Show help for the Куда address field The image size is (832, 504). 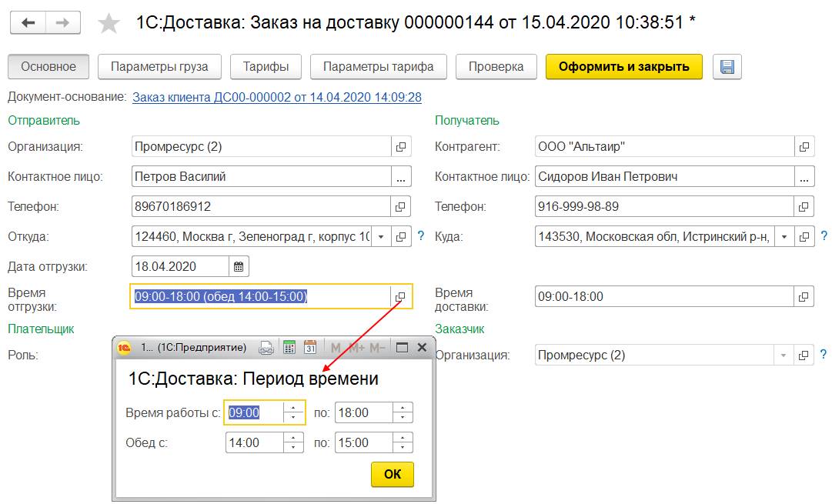coord(824,236)
